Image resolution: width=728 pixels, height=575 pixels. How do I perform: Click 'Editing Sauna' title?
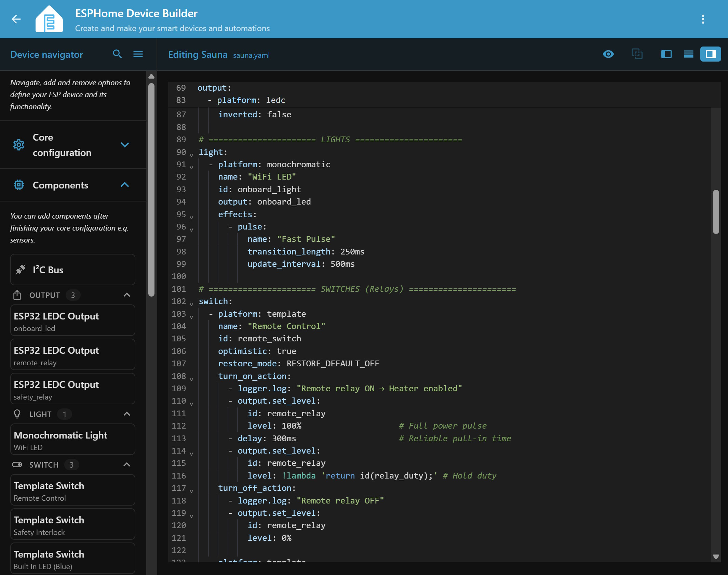(198, 54)
